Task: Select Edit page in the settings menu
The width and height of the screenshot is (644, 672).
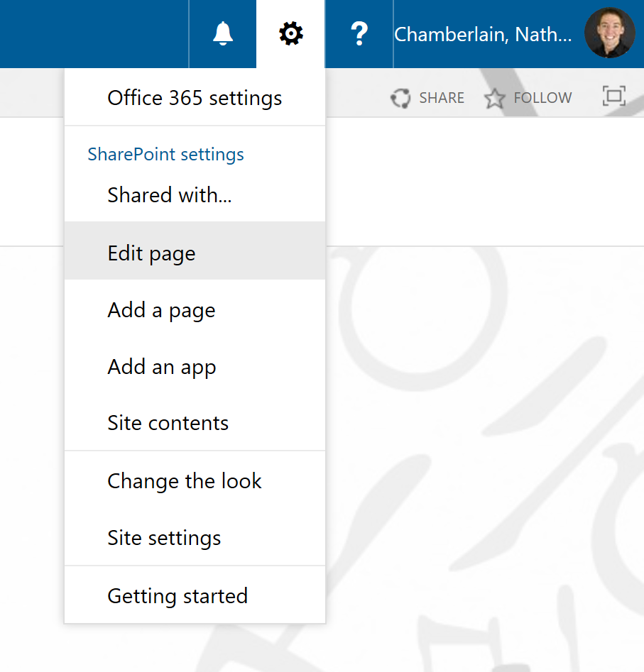Action: click(151, 253)
